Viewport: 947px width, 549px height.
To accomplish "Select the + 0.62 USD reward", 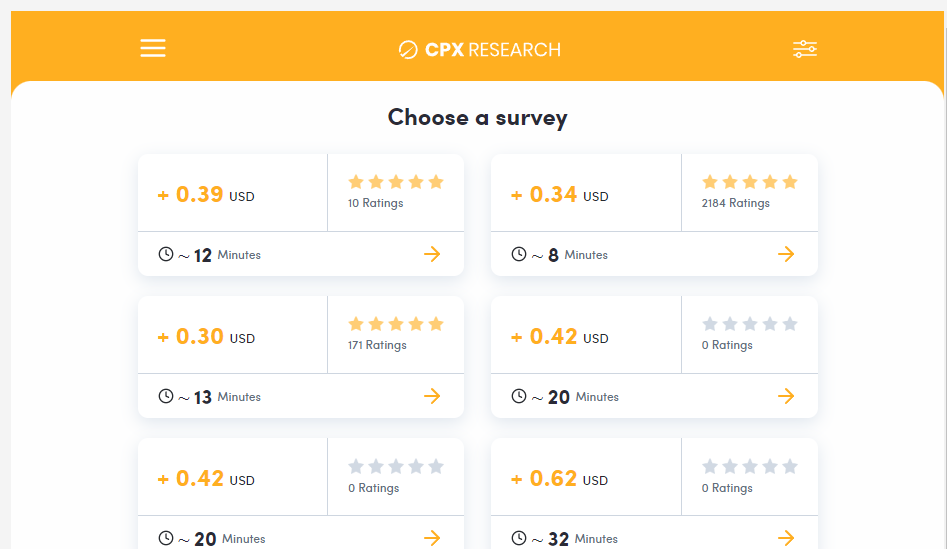I will point(559,479).
